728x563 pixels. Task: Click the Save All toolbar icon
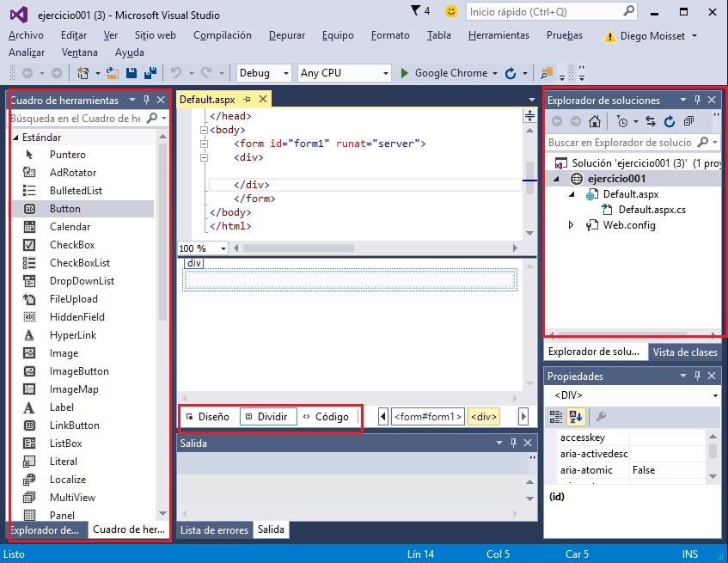pyautogui.click(x=150, y=73)
